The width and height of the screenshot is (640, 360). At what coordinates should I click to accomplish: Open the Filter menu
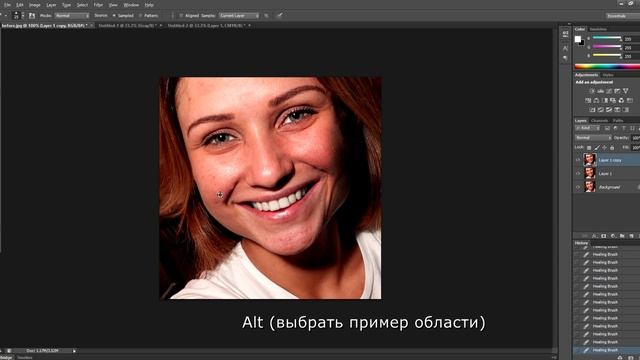[98, 5]
